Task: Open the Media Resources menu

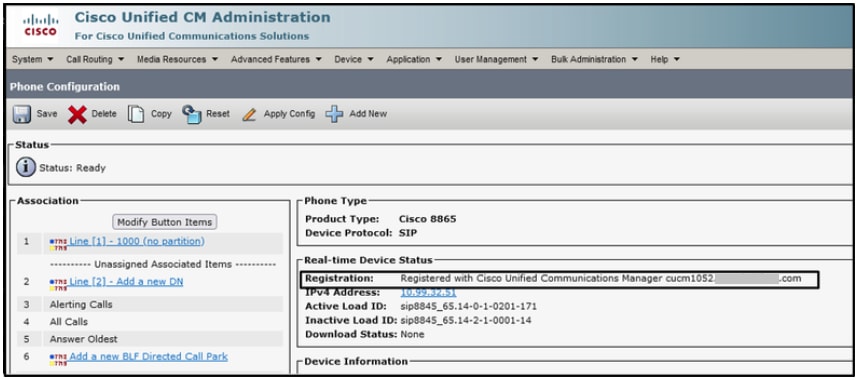Action: [x=177, y=59]
